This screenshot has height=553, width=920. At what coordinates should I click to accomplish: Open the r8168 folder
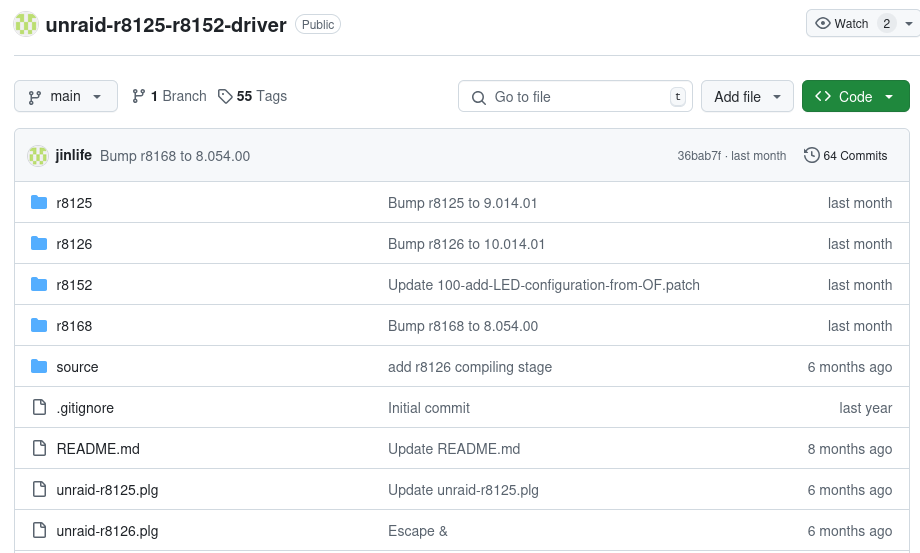(74, 326)
